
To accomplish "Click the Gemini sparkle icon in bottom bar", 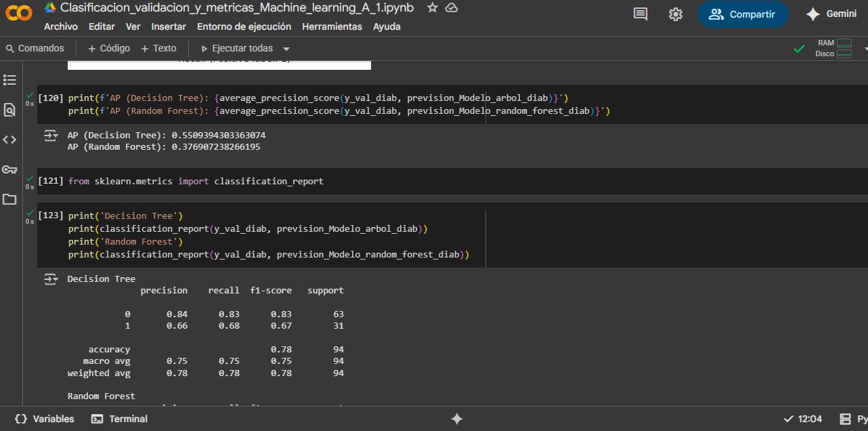I will (x=457, y=419).
